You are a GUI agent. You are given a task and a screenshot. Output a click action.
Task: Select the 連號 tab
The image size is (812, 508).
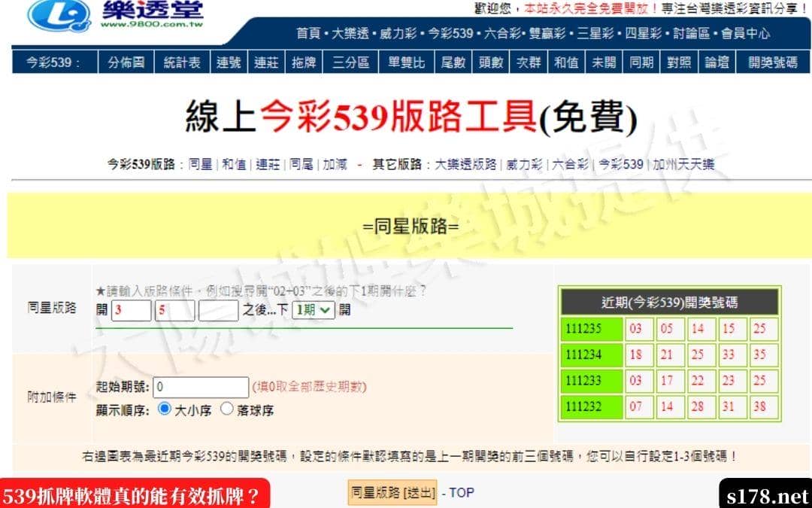pos(229,62)
